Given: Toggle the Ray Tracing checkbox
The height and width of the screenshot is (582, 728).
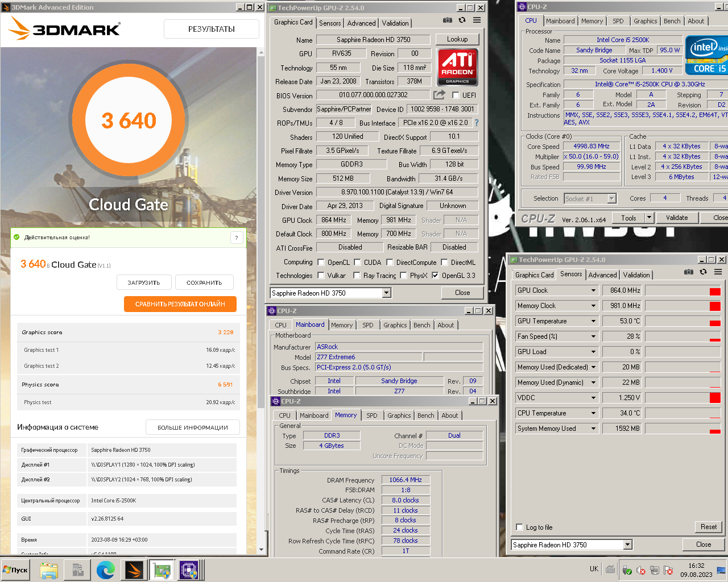Looking at the screenshot, I should coord(357,276).
